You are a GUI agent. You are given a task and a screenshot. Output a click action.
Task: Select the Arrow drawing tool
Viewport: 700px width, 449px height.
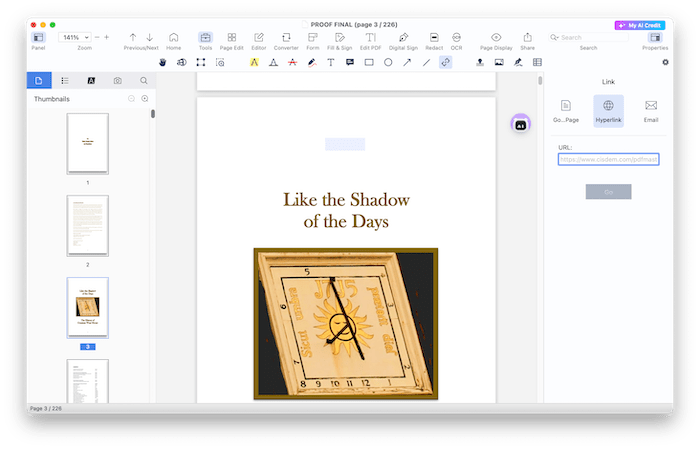pos(407,62)
